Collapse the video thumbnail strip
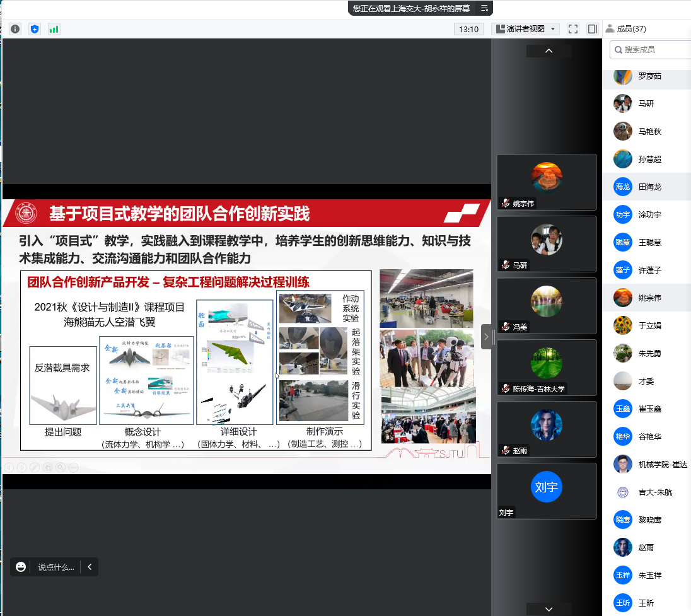The width and height of the screenshot is (691, 616). tap(486, 337)
